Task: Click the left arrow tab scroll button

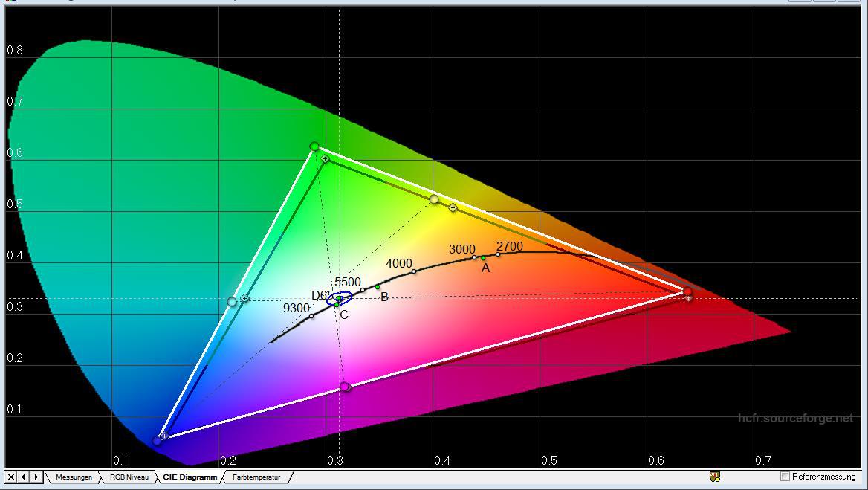Action: [23, 477]
